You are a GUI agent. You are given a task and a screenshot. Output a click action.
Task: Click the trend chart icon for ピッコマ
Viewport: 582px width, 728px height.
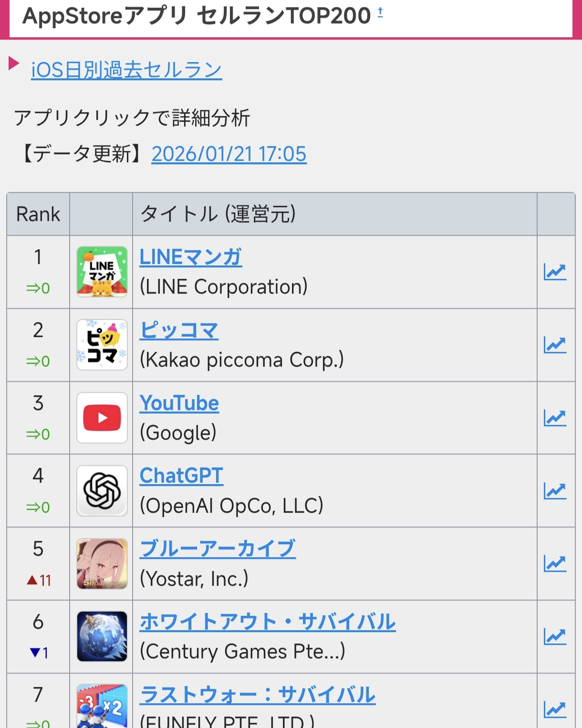tap(555, 345)
